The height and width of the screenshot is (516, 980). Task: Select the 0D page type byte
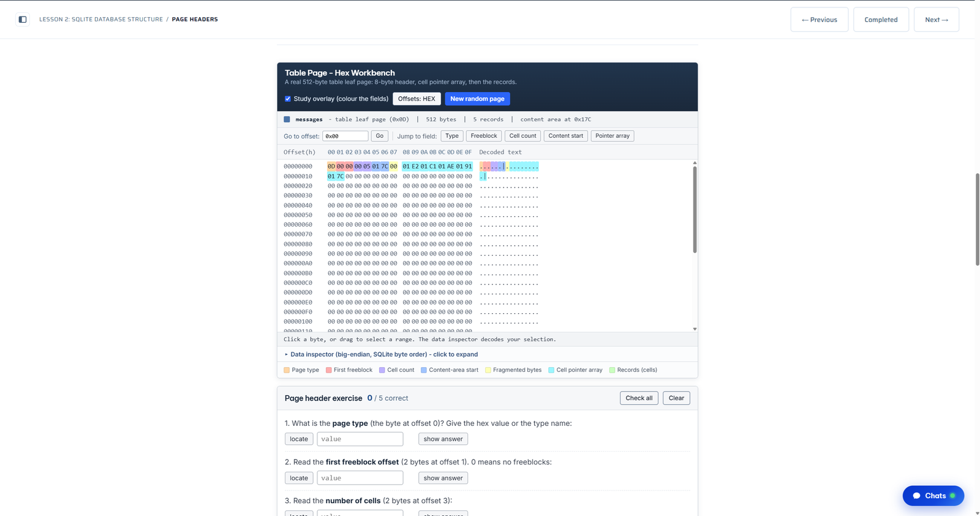click(x=331, y=167)
